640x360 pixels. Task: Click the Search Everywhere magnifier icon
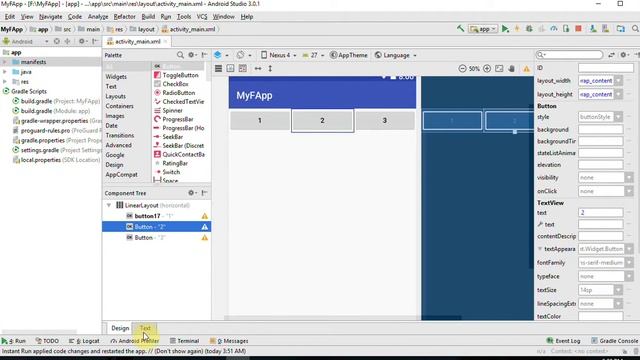(635, 29)
